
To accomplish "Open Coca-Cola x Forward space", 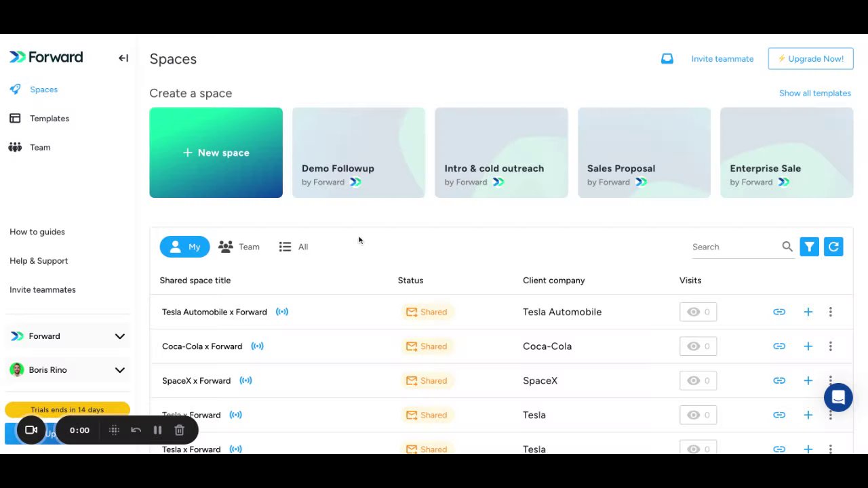I will pos(202,346).
